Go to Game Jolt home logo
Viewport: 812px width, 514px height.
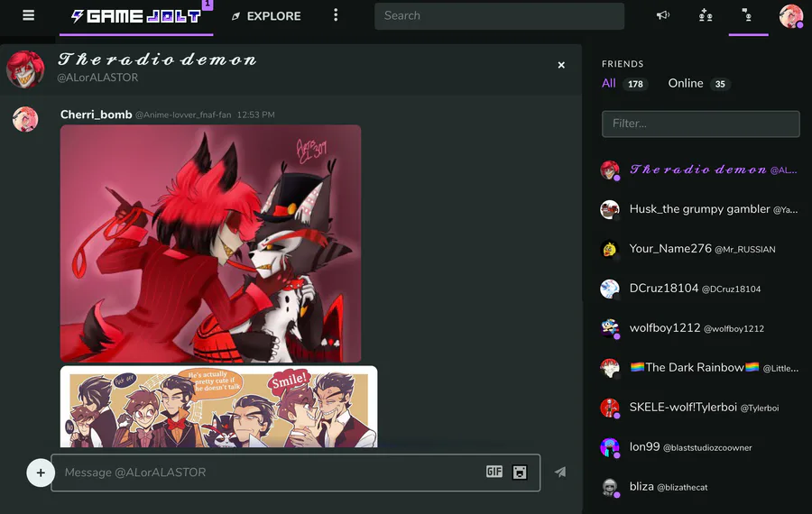[135, 16]
